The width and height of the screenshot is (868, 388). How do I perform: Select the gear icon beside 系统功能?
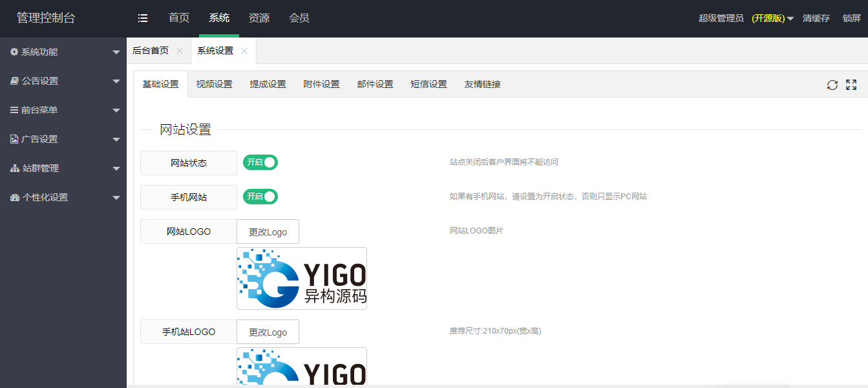(x=14, y=52)
